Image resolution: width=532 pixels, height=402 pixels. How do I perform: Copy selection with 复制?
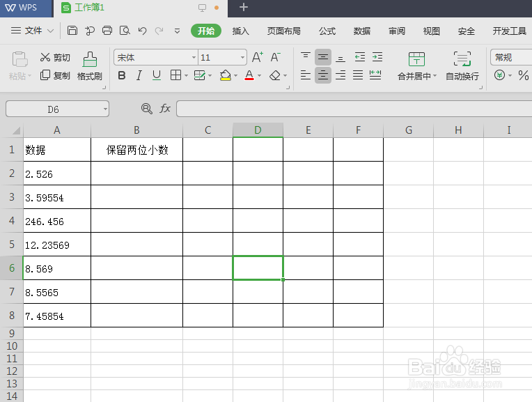click(x=55, y=75)
